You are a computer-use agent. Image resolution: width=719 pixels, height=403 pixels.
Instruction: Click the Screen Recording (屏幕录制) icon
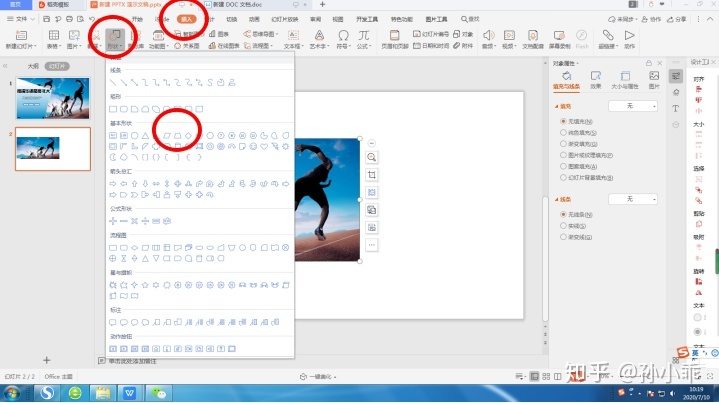pyautogui.click(x=559, y=35)
